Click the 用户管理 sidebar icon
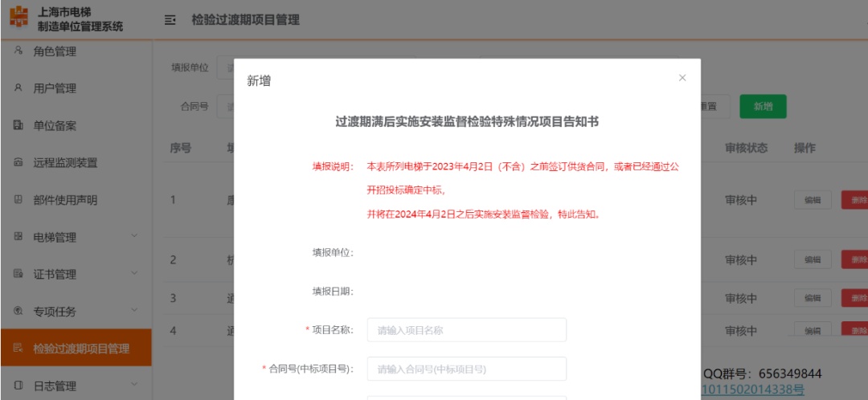The width and height of the screenshot is (868, 400). pos(18,88)
